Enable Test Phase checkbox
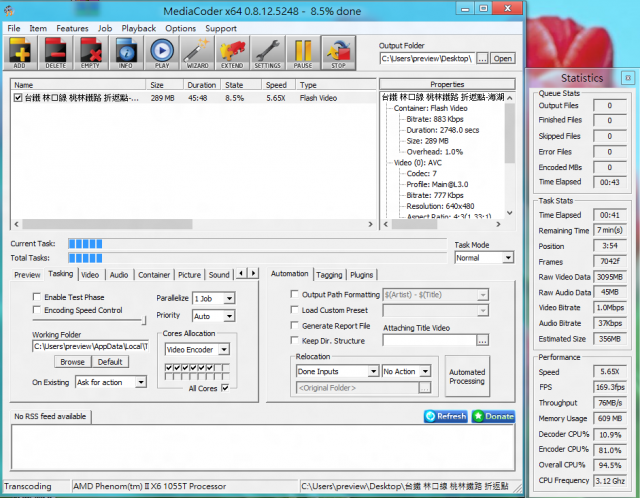Image resolution: width=640 pixels, height=498 pixels. click(37, 297)
